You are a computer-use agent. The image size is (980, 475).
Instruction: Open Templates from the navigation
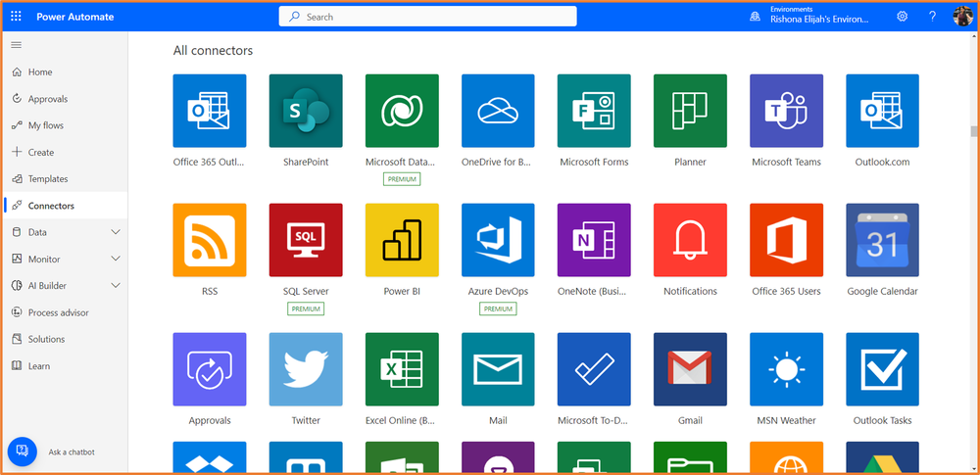coord(66,179)
